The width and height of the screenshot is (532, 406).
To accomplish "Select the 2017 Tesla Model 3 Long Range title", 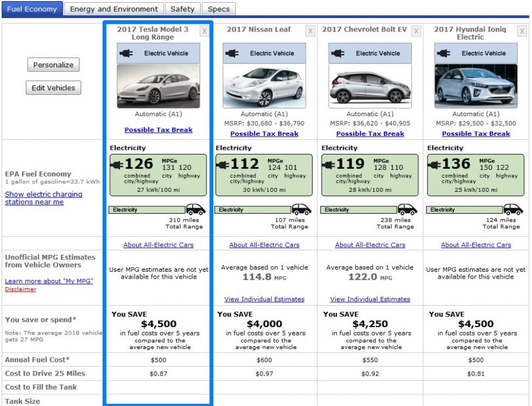I will coord(153,33).
